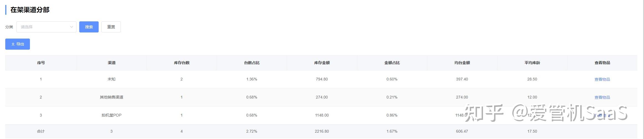Click the 序号 column header

coord(41,63)
